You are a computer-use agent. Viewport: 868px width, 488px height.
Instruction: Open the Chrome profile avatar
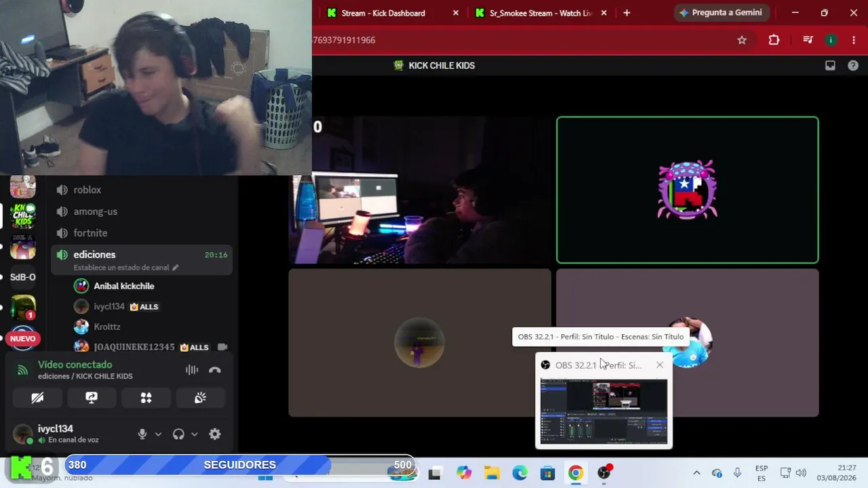point(831,40)
